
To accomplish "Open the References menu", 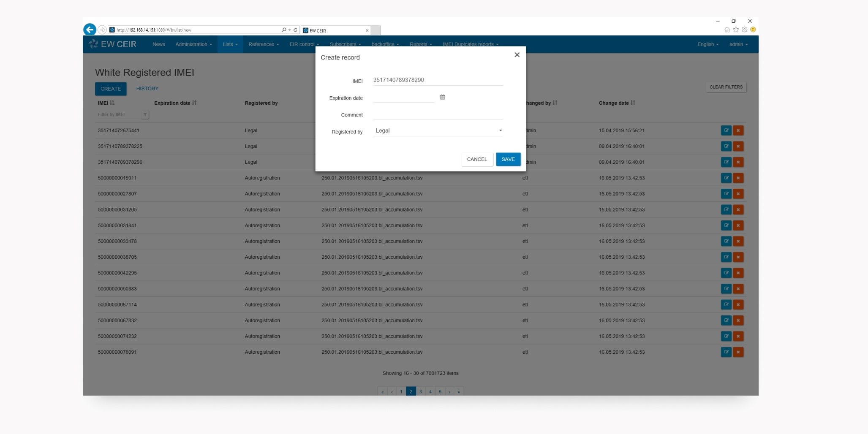I will click(x=263, y=44).
